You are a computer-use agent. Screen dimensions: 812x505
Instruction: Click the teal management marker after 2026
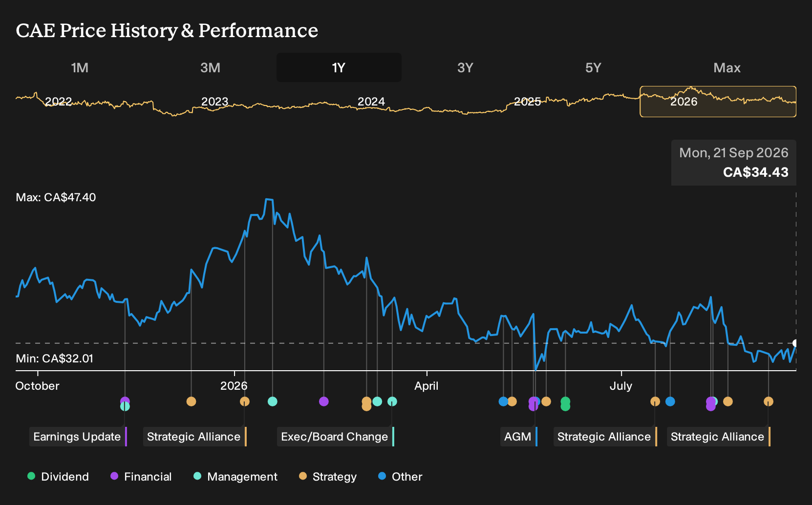pyautogui.click(x=273, y=401)
